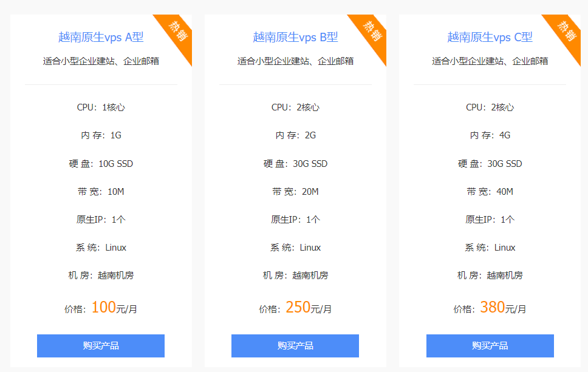
Task: Click the 热销 ribbon on A型 card
Action: pyautogui.click(x=178, y=32)
